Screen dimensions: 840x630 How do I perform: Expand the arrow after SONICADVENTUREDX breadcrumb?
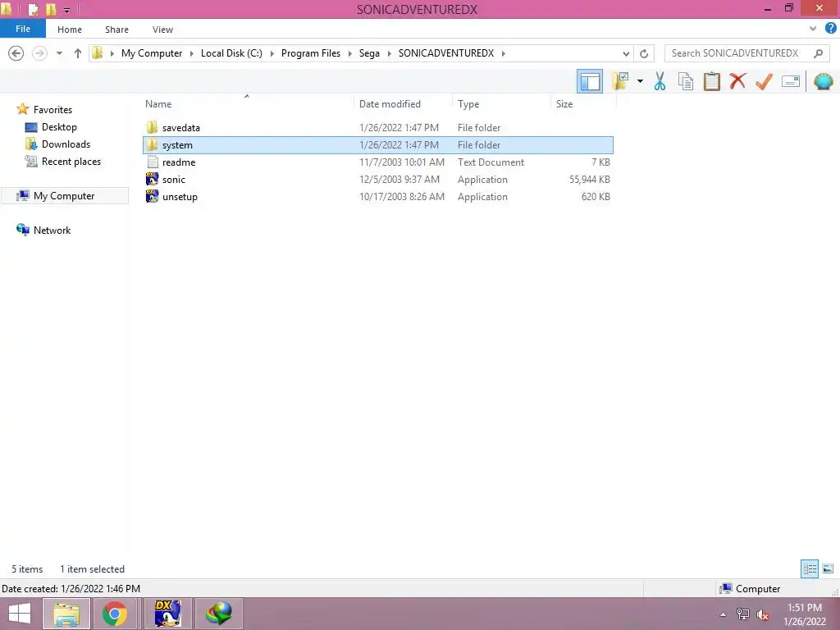(504, 53)
